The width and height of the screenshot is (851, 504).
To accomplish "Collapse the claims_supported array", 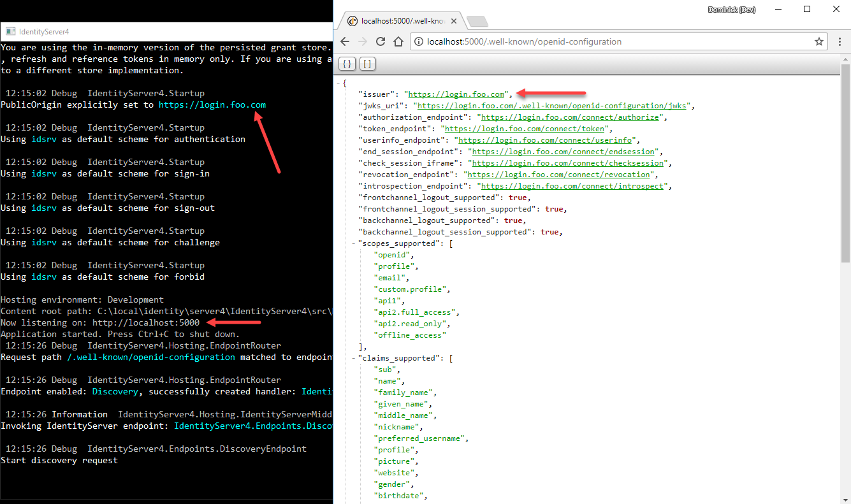I will tap(352, 357).
